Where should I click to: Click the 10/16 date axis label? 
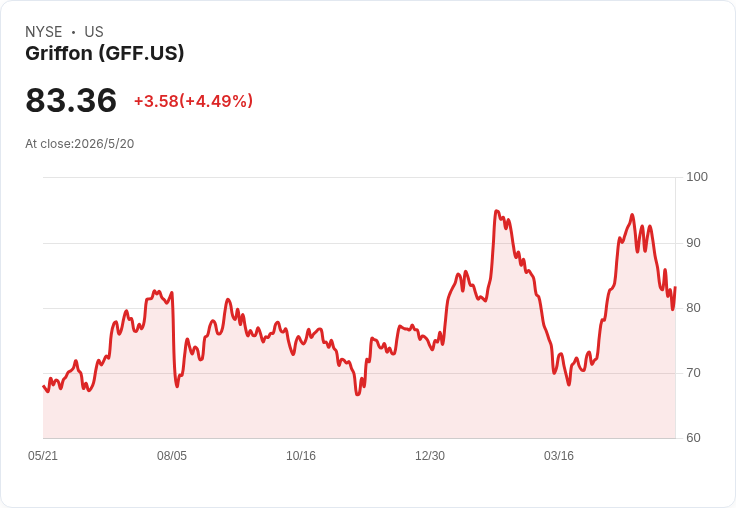[x=301, y=455]
